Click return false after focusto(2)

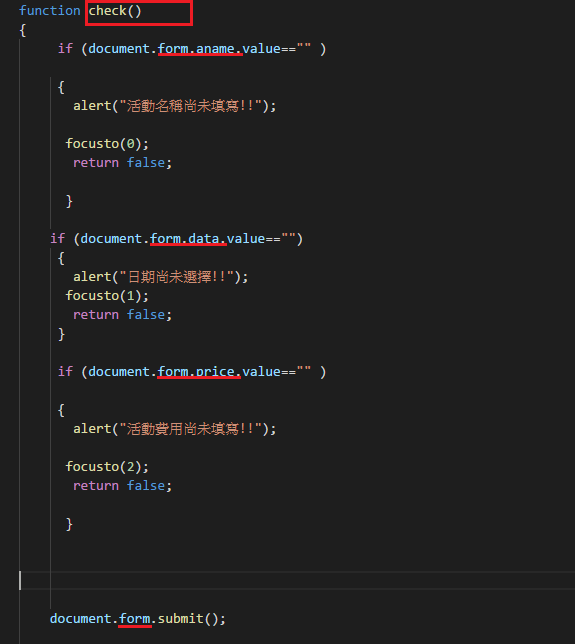click(122, 485)
